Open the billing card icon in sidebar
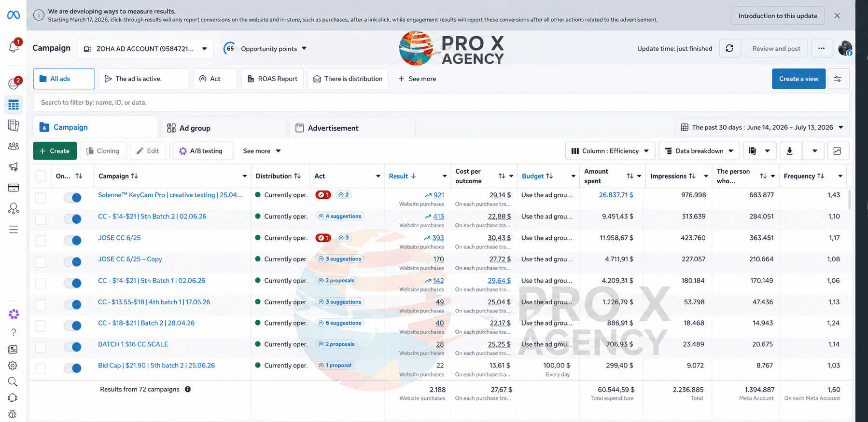This screenshot has height=422, width=868. tap(14, 188)
